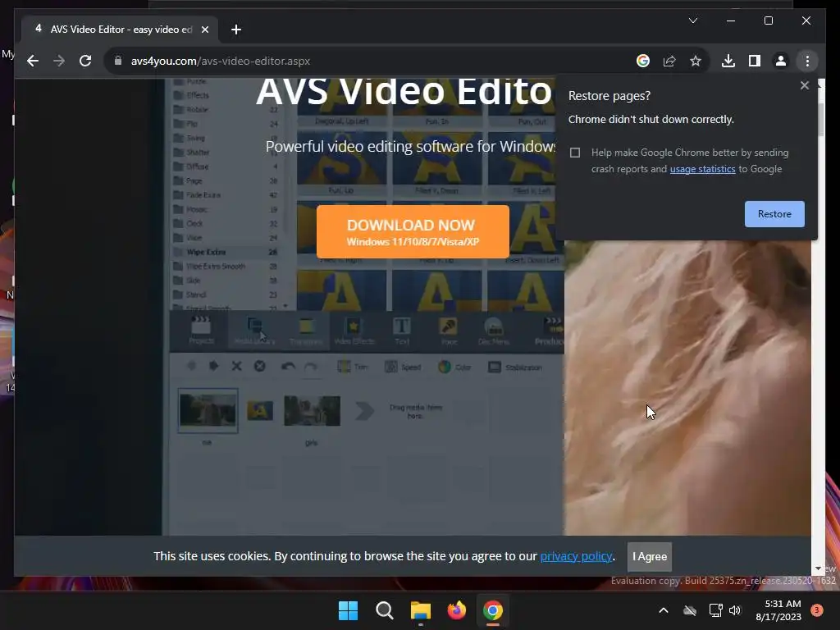Toggle the Chrome side panel
Screen dimensions: 840x630
pos(755,61)
